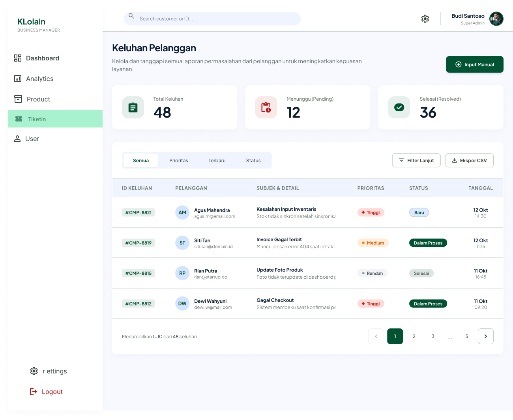Go to next page with right chevron
The width and height of the screenshot is (513, 420).
tap(486, 336)
